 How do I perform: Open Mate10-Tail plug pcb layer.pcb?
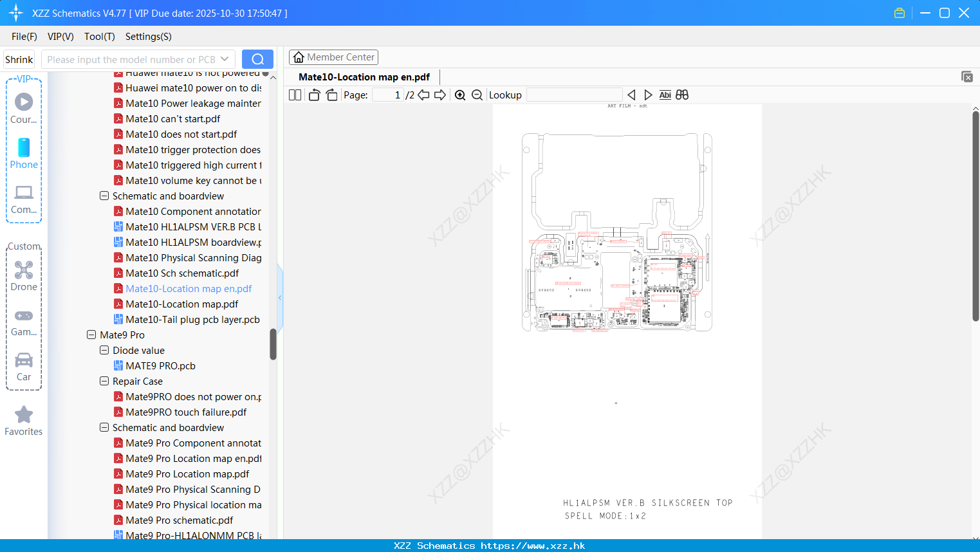(x=187, y=319)
